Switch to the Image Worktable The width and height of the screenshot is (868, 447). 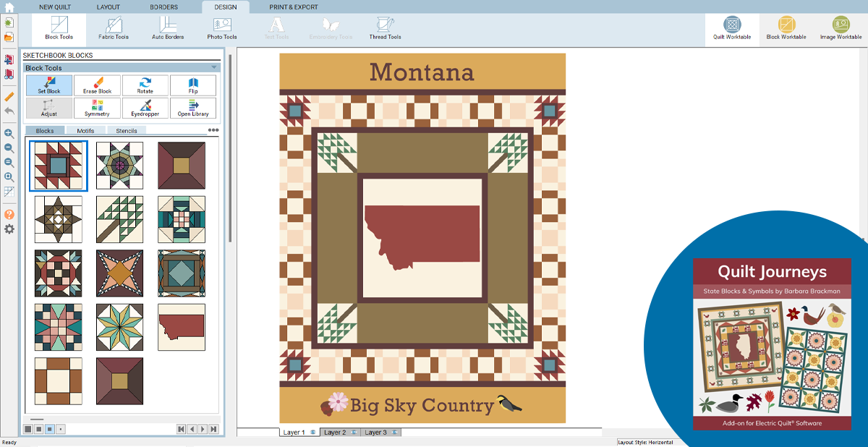pos(841,27)
